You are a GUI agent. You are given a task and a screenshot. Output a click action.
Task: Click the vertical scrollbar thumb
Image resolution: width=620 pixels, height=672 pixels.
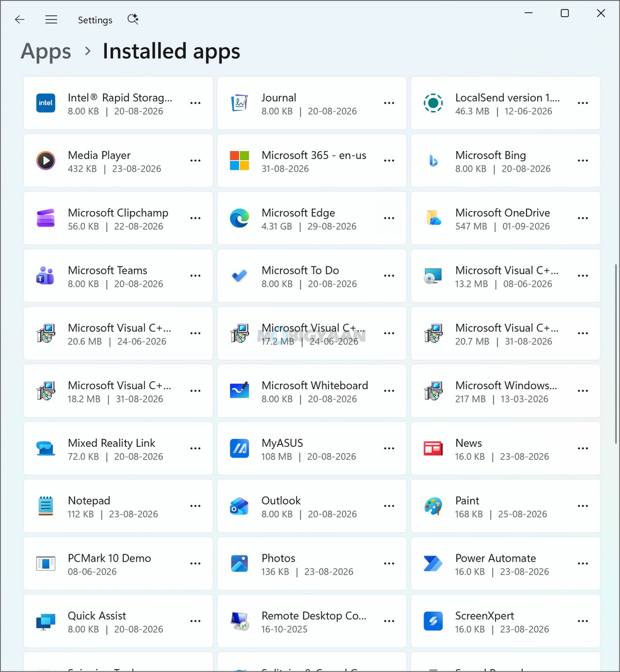[617, 355]
